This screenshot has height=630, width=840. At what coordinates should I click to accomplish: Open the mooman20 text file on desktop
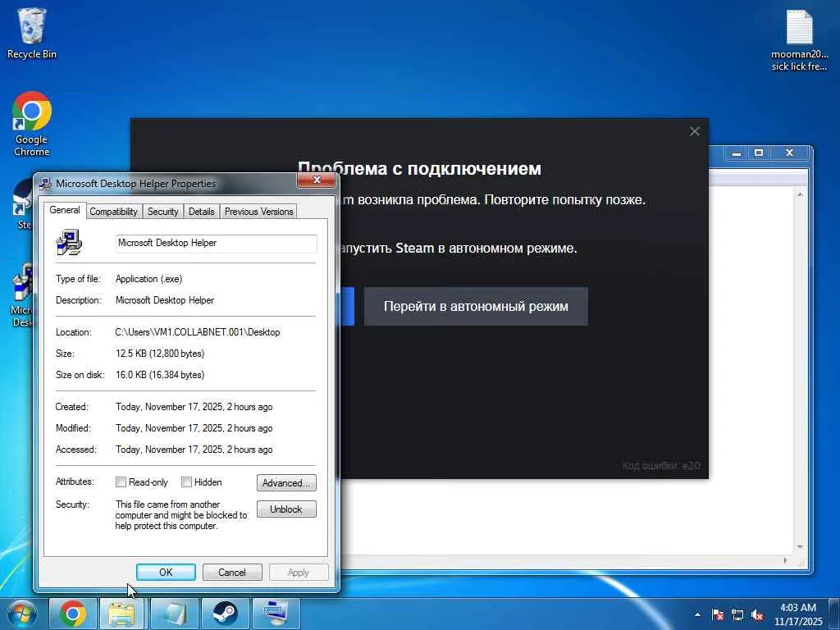(799, 41)
